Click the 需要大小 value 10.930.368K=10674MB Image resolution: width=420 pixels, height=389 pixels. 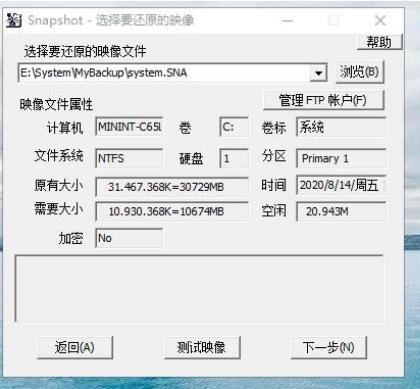[172, 211]
